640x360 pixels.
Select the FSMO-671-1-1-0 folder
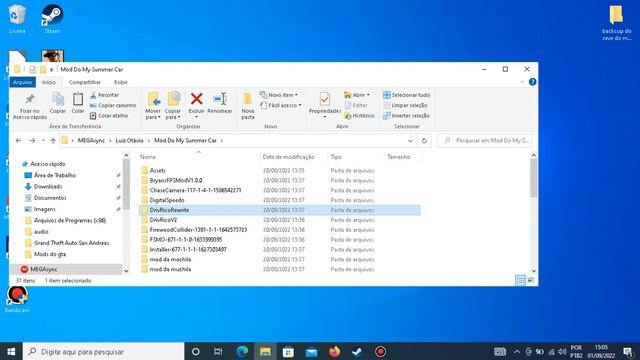(186, 240)
